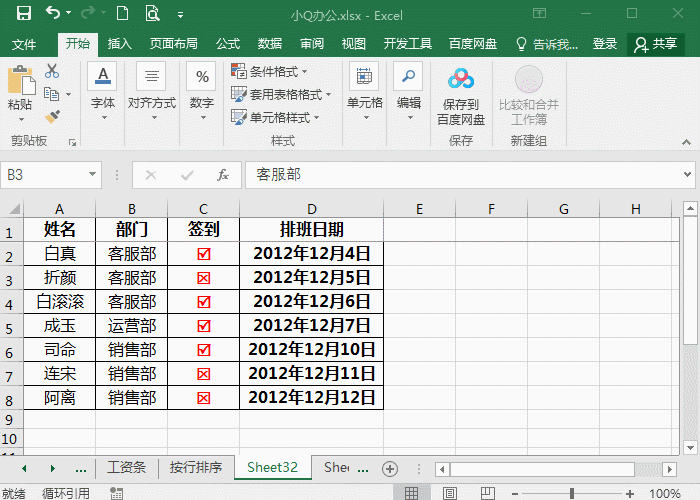Expand the formula bar with chevron
The height and width of the screenshot is (500, 700).
(688, 175)
